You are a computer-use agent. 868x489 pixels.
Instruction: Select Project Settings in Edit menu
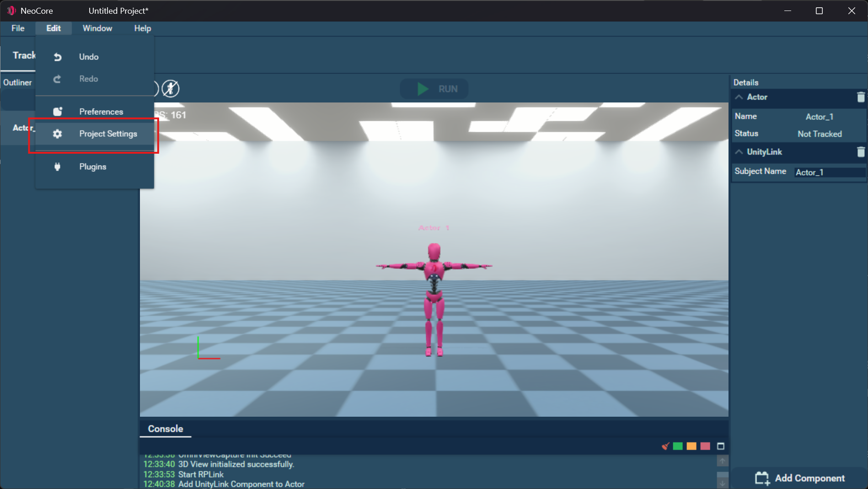(x=108, y=134)
